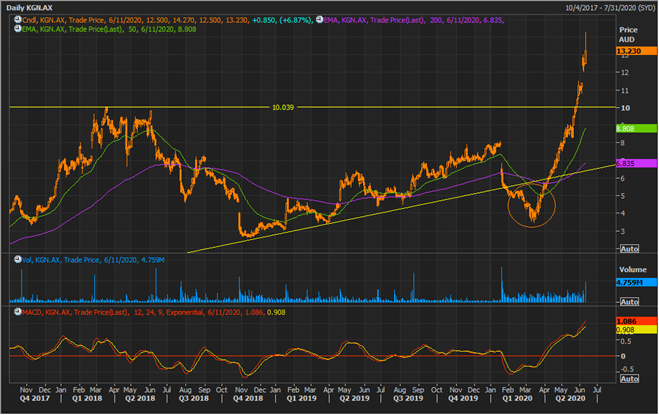Click the +0.850 (+6.87%) change value
This screenshot has height=415, width=659.
282,20
